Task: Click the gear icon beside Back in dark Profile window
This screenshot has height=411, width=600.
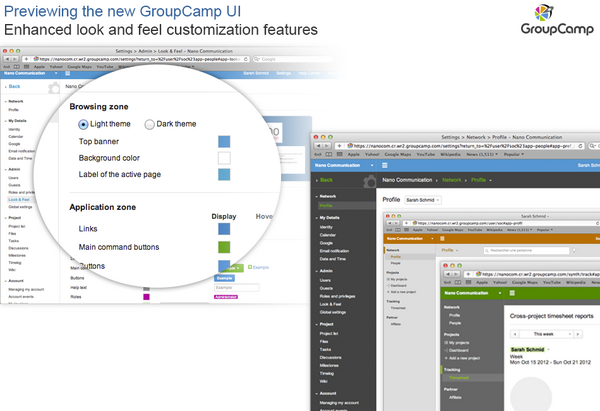Action: pyautogui.click(x=369, y=181)
